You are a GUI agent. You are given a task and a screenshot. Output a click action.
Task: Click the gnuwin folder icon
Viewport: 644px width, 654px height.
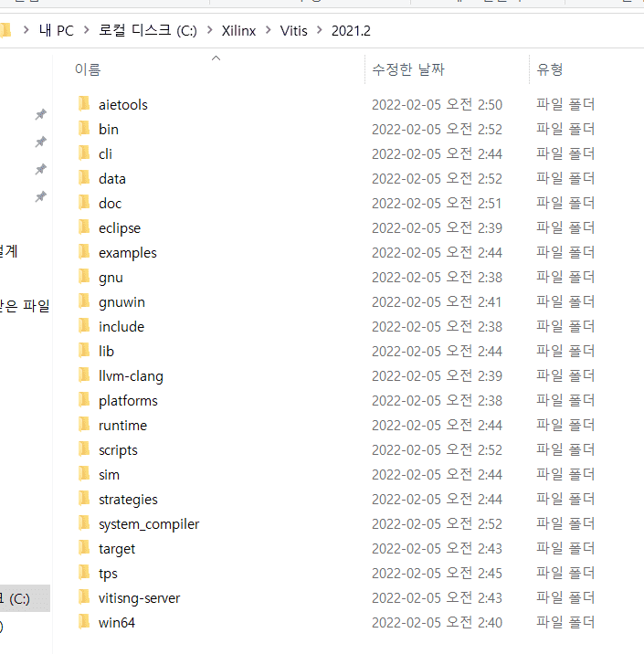[x=84, y=301]
